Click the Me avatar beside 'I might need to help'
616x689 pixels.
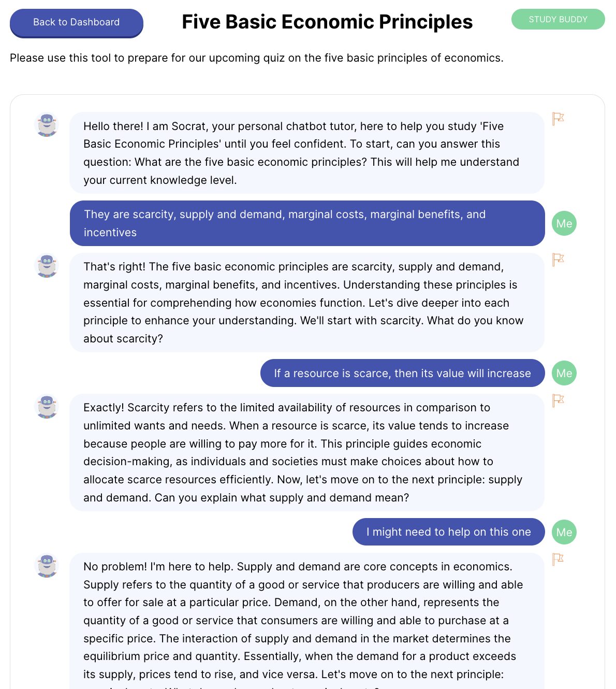tap(564, 532)
